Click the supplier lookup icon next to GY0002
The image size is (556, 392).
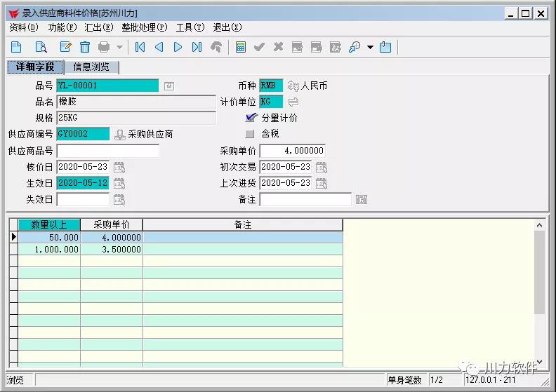coord(120,134)
